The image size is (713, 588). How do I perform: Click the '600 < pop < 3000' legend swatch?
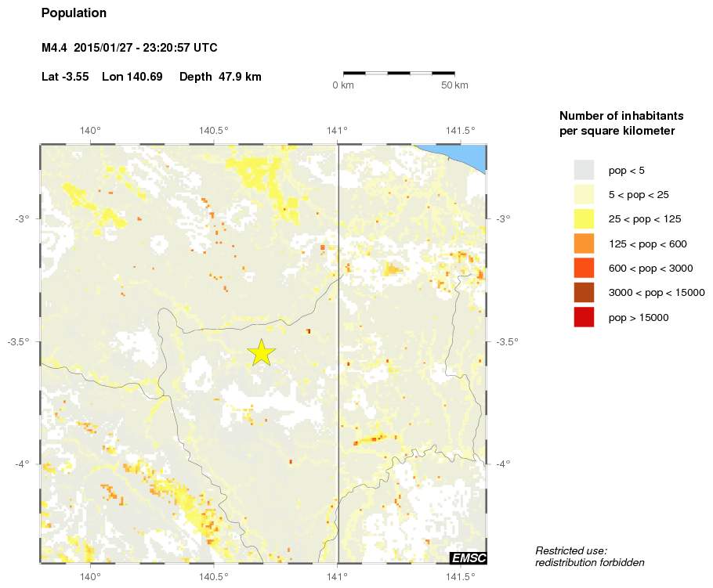[x=584, y=268]
